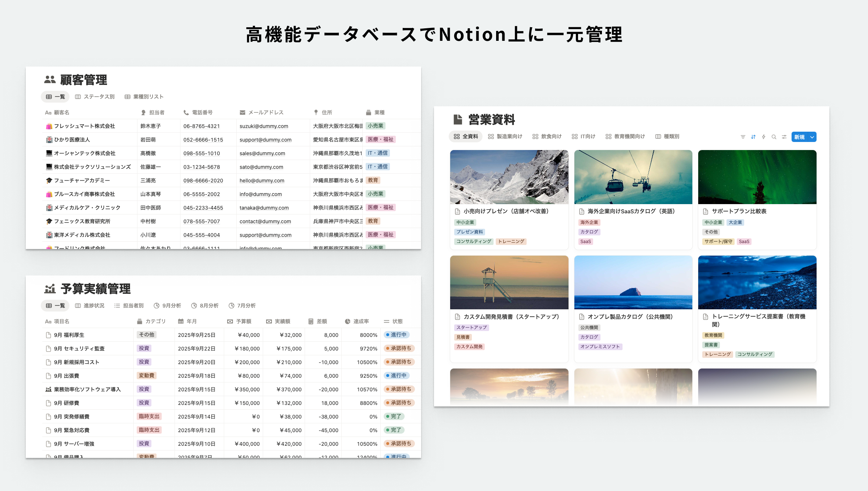
Task: Click the blue 新規 button
Action: pos(799,137)
